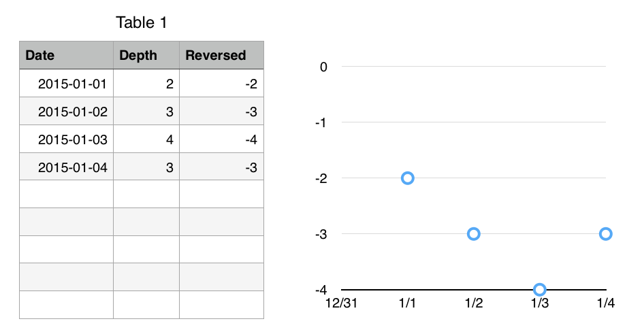This screenshot has width=644, height=332.
Task: Select the cell containing 2015-01-02
Action: [x=67, y=111]
